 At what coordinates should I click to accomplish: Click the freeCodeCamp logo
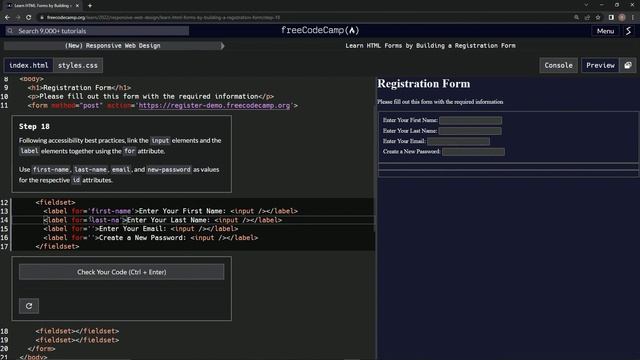(320, 30)
